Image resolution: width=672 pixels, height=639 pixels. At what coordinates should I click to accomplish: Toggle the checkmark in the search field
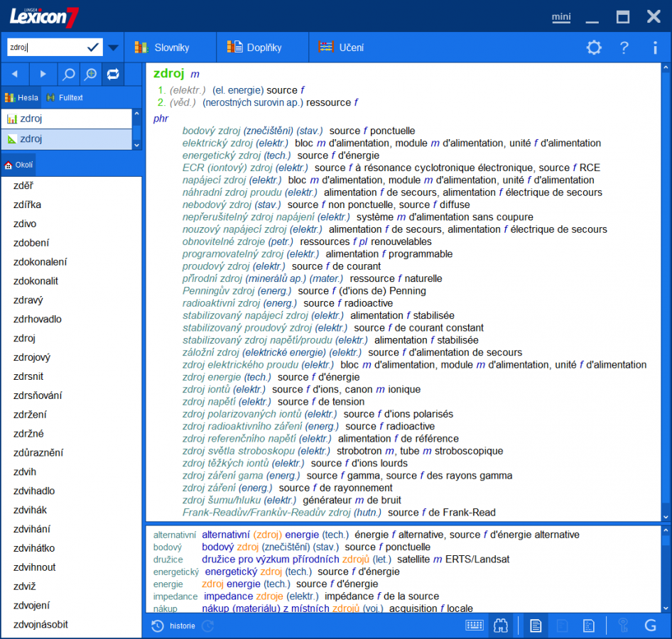click(x=91, y=47)
